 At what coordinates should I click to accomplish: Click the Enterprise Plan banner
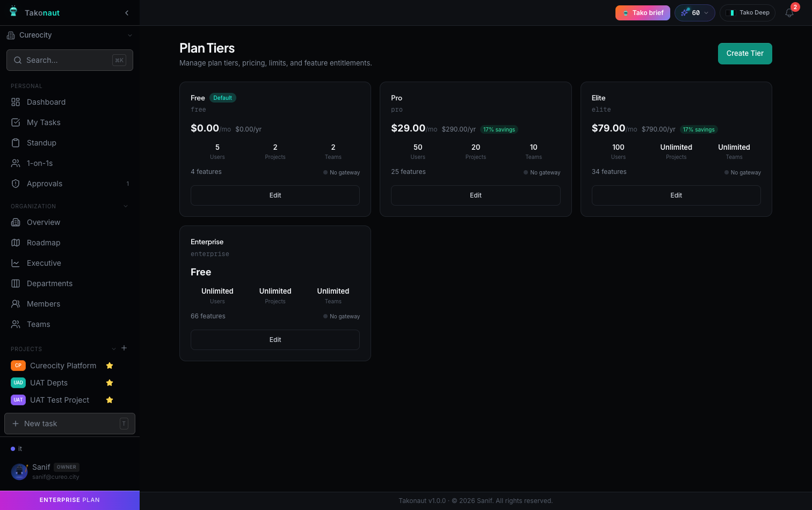[70, 500]
